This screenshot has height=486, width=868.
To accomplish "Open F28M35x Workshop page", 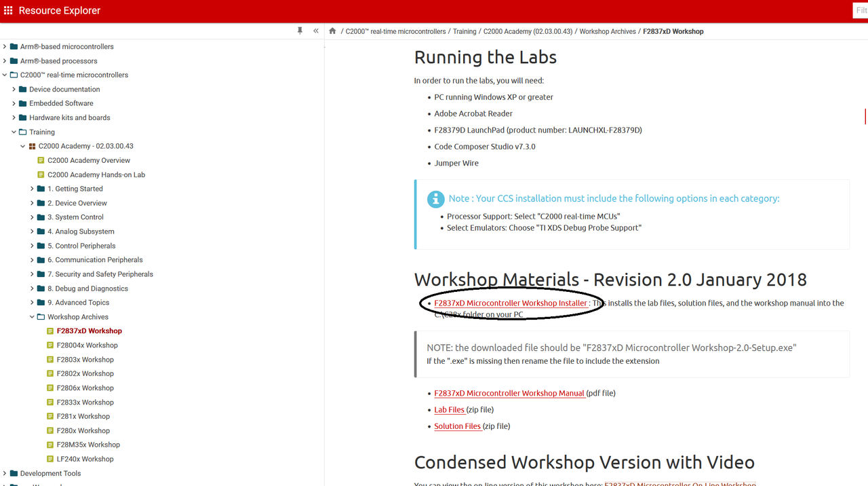I will click(x=88, y=445).
